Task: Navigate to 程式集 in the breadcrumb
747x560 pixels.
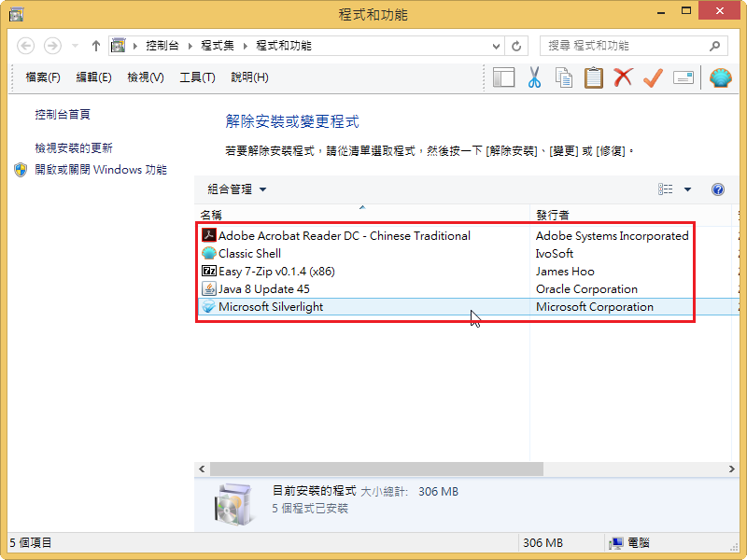Action: click(218, 46)
